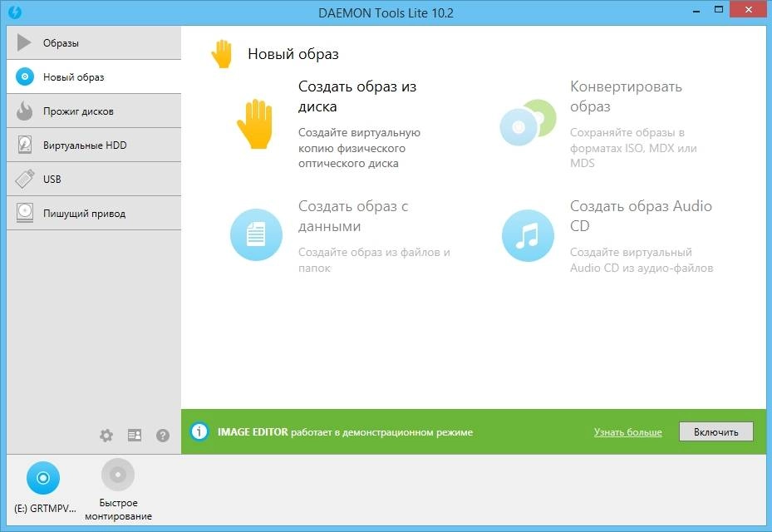Follow the Узнать больше link
Viewport: 772px width, 532px height.
[x=627, y=432]
